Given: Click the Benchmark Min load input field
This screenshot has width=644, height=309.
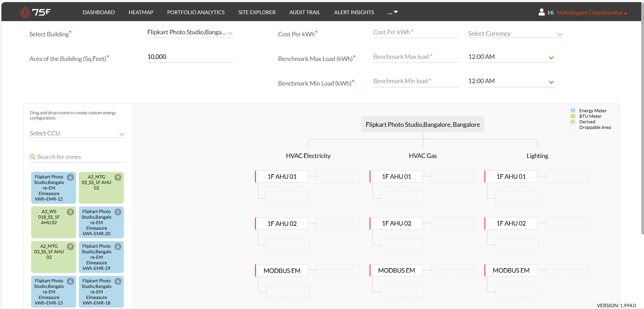Looking at the screenshot, I should click(x=416, y=81).
